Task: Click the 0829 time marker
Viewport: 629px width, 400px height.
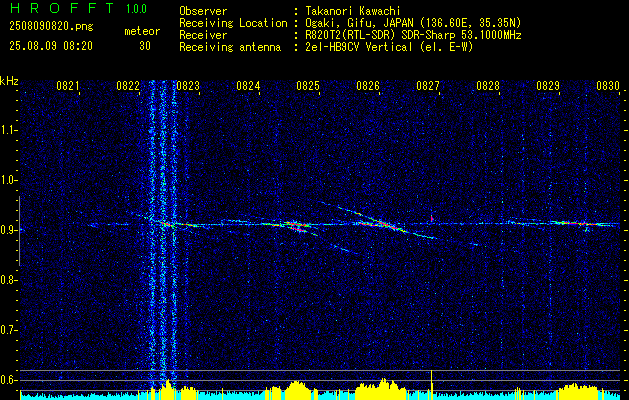Action: point(548,85)
